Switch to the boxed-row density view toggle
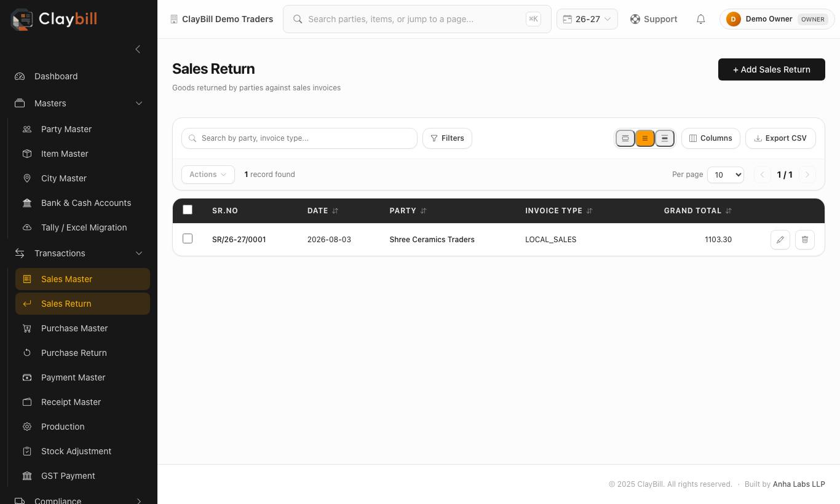Screen dimensions: 840x504 (x=625, y=138)
